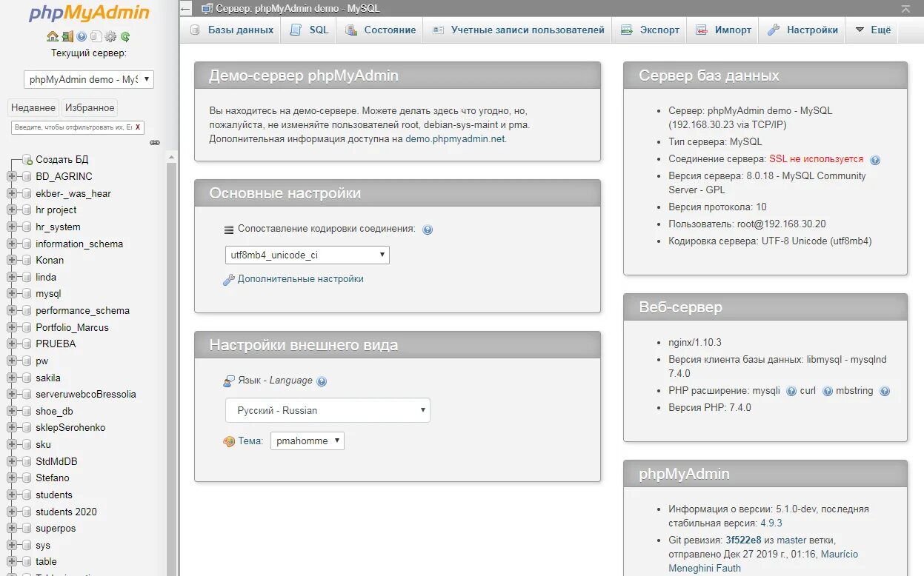924x576 pixels.
Task: Open help icon after mysqli extension
Action: 791,391
